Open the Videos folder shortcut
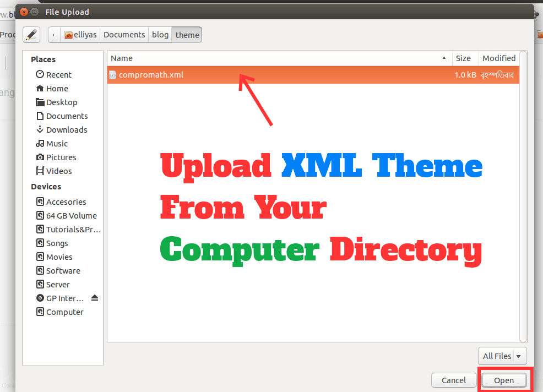 coord(58,171)
